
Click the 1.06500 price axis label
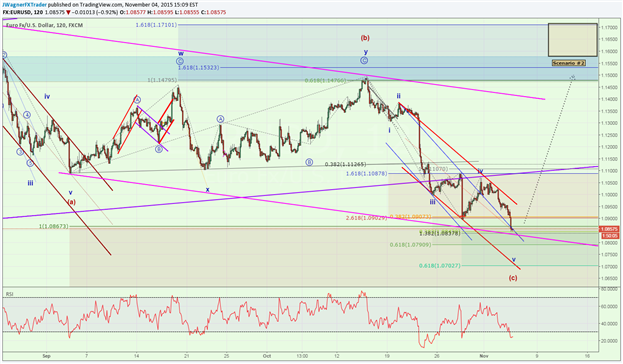pyautogui.click(x=609, y=279)
